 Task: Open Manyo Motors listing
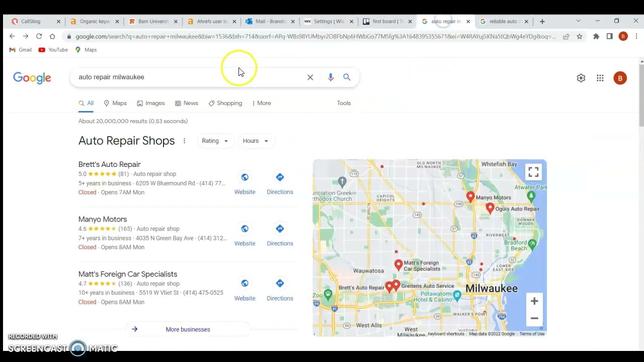click(x=103, y=219)
